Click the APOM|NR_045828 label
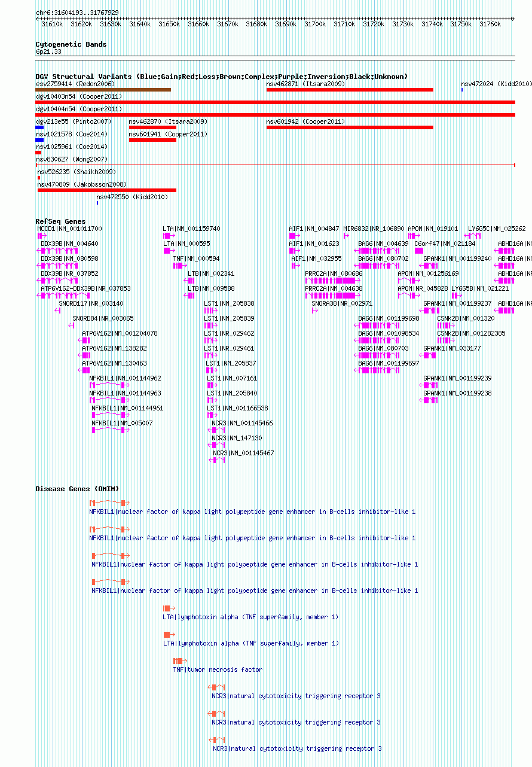This screenshot has width=532, height=767. tap(423, 288)
